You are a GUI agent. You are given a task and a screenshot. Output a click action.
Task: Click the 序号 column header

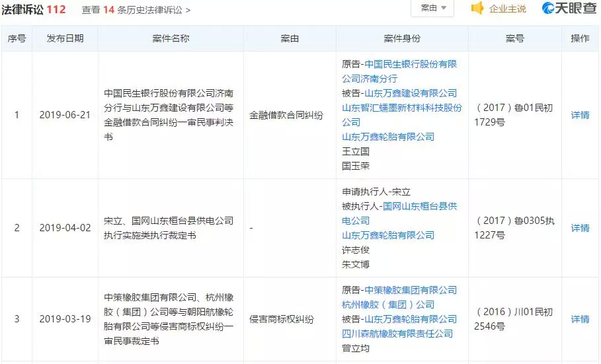17,38
